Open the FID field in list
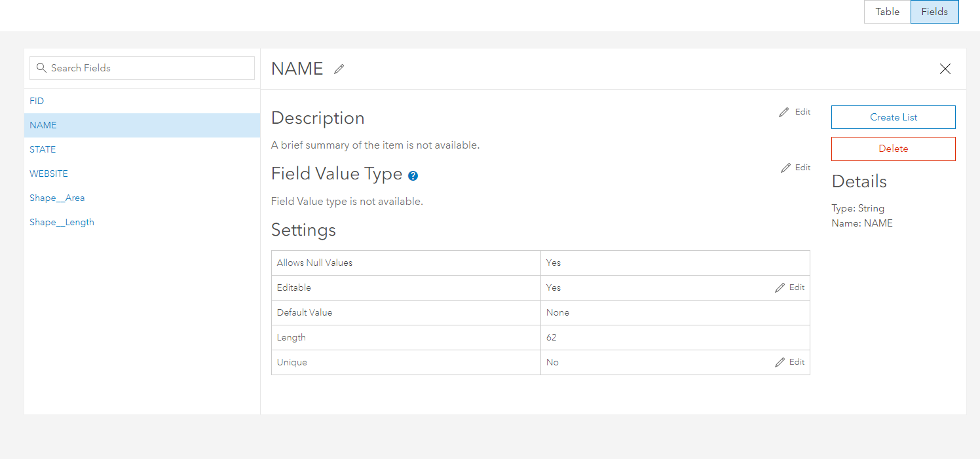The image size is (980, 459). 37,101
